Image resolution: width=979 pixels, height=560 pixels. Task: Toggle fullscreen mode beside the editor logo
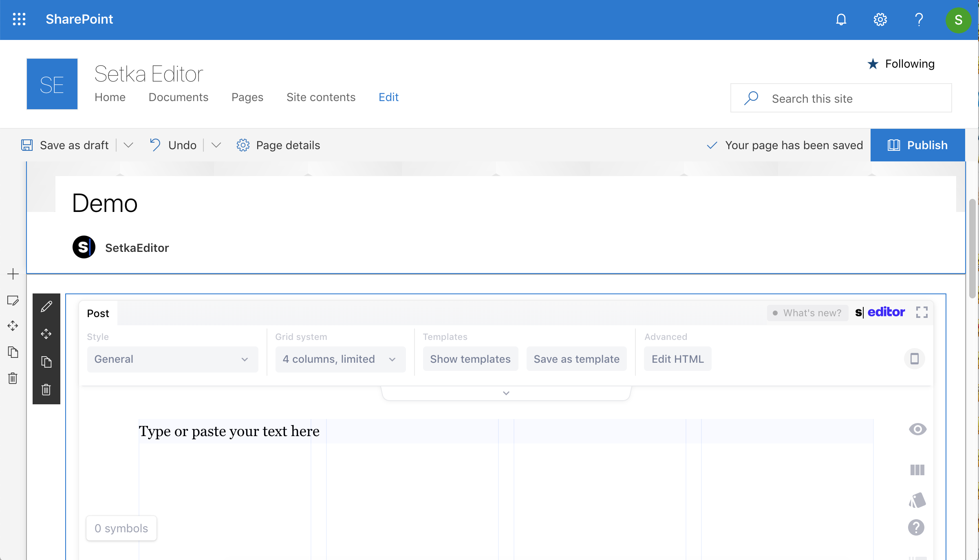coord(922,312)
